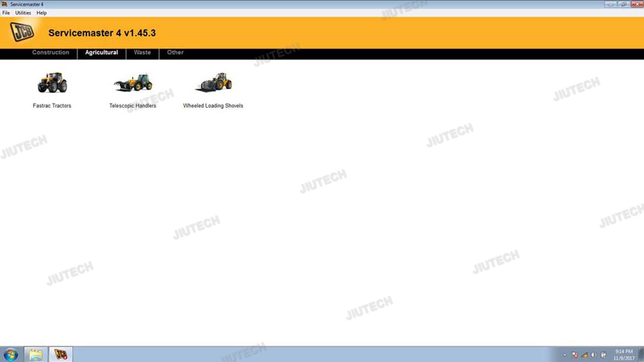644x362 pixels.
Task: Open the Windows Start menu
Action: coord(11,355)
